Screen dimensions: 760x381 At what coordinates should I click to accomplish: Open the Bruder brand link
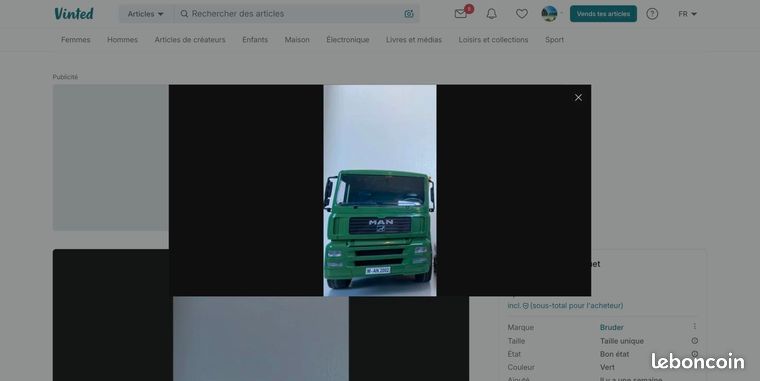pos(612,327)
